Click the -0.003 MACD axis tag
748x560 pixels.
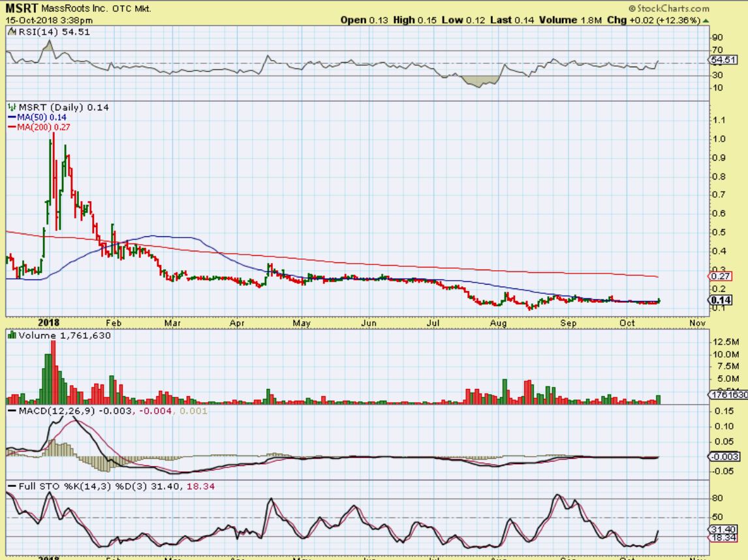(724, 456)
